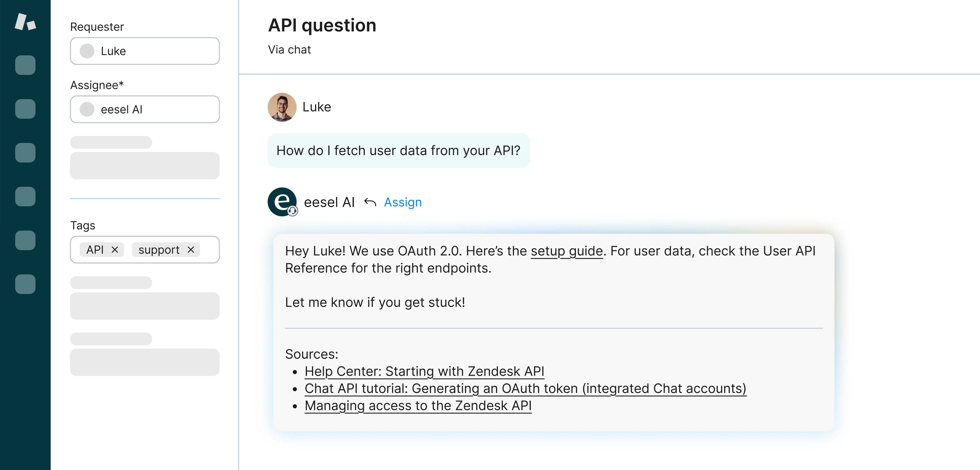The width and height of the screenshot is (980, 470).
Task: Click the bottom square sidebar icon
Action: pos(25,284)
